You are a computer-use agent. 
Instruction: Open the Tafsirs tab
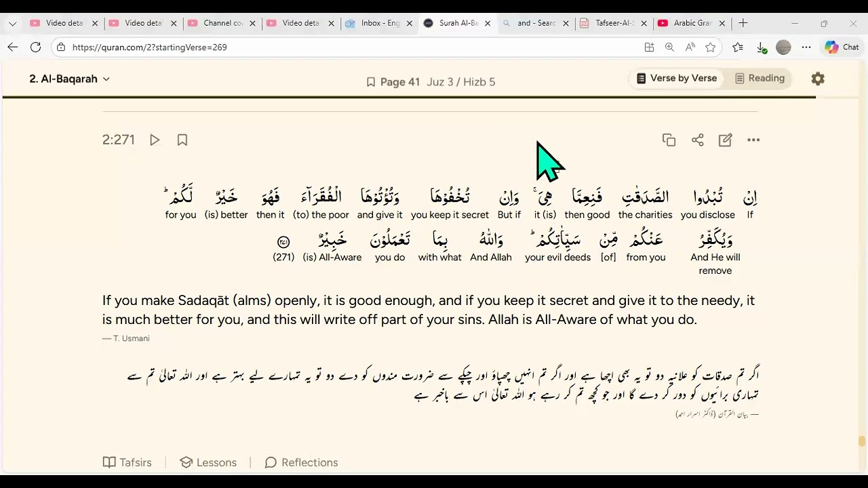click(x=127, y=462)
